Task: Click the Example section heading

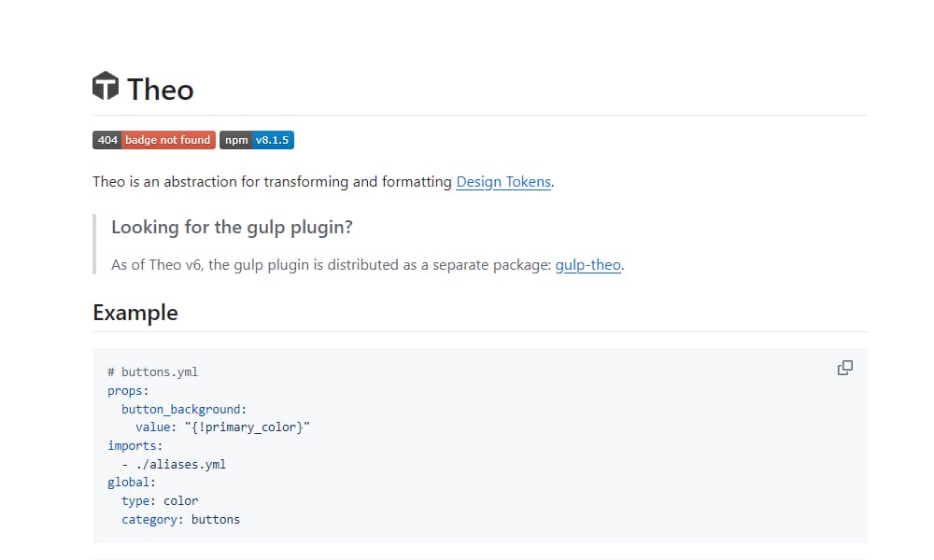Action: (x=135, y=313)
